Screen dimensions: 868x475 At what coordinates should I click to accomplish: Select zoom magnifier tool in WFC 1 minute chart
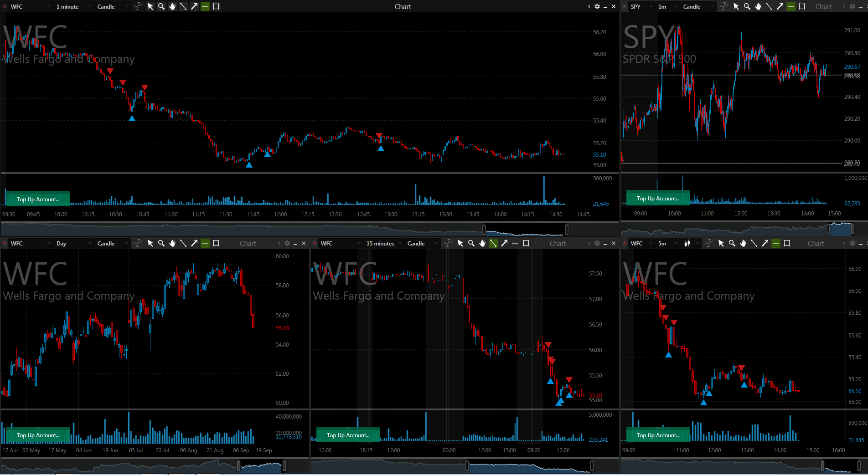click(x=161, y=6)
